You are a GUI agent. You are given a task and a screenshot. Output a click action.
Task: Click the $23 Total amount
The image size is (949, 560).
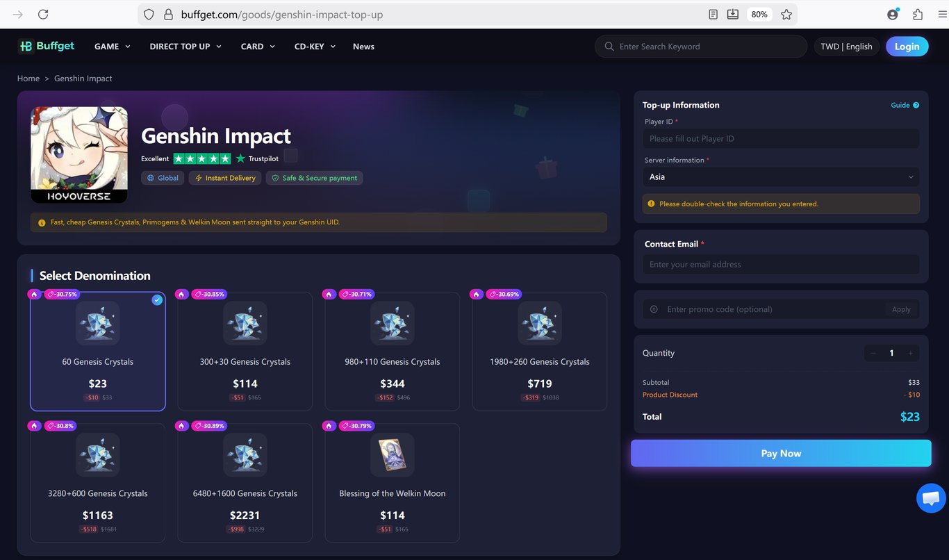pos(909,417)
